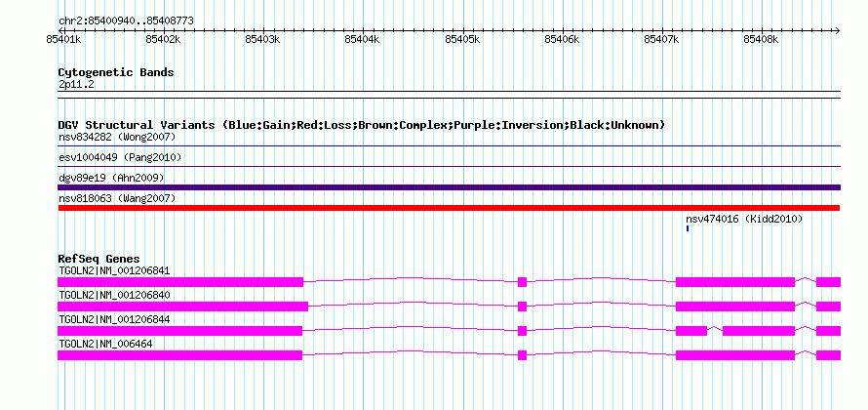Click the 85402k ruler tick label

pos(163,39)
